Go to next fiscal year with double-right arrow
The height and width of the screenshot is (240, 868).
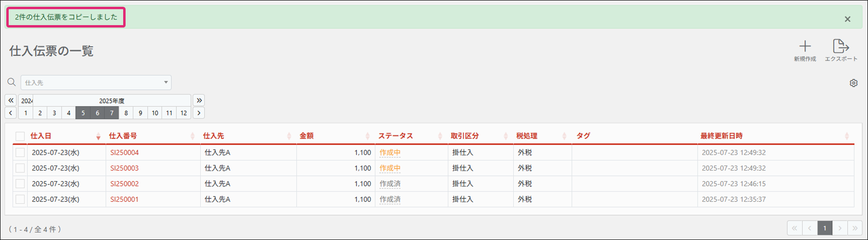click(x=199, y=100)
